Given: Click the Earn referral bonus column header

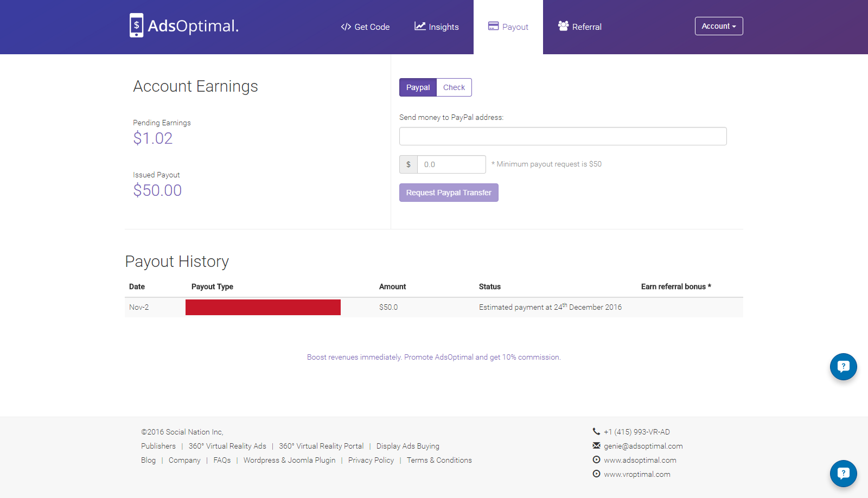Looking at the screenshot, I should (676, 286).
